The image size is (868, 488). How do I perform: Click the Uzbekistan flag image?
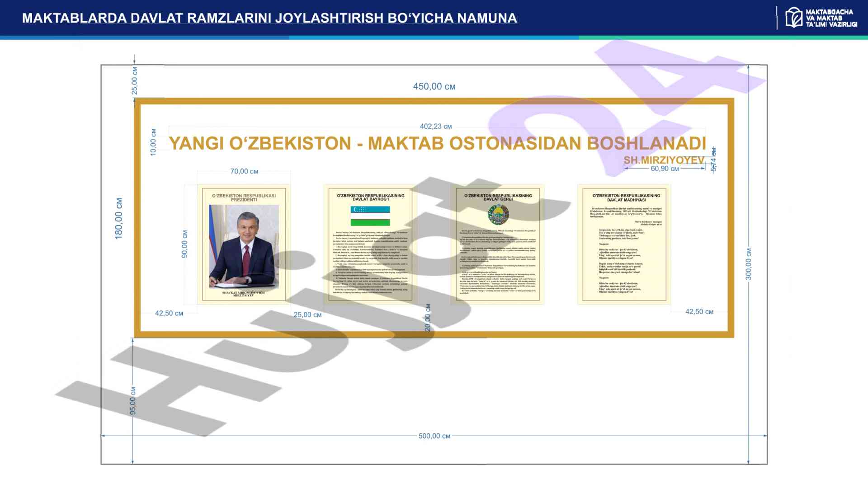(370, 216)
